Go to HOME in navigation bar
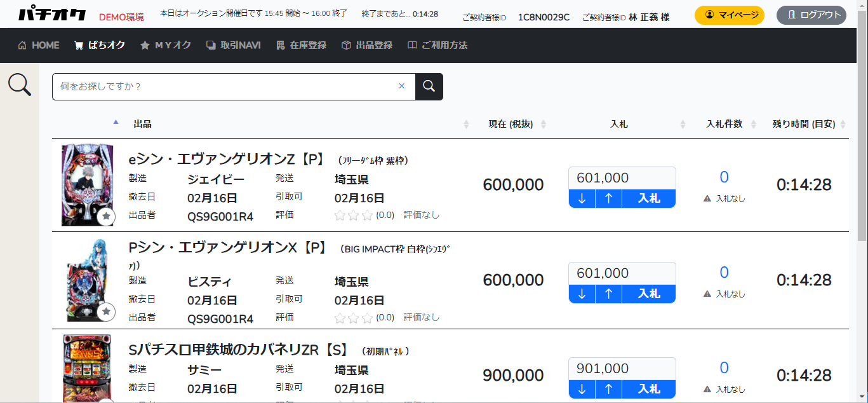Screen dimensions: 868x403 tap(39, 45)
